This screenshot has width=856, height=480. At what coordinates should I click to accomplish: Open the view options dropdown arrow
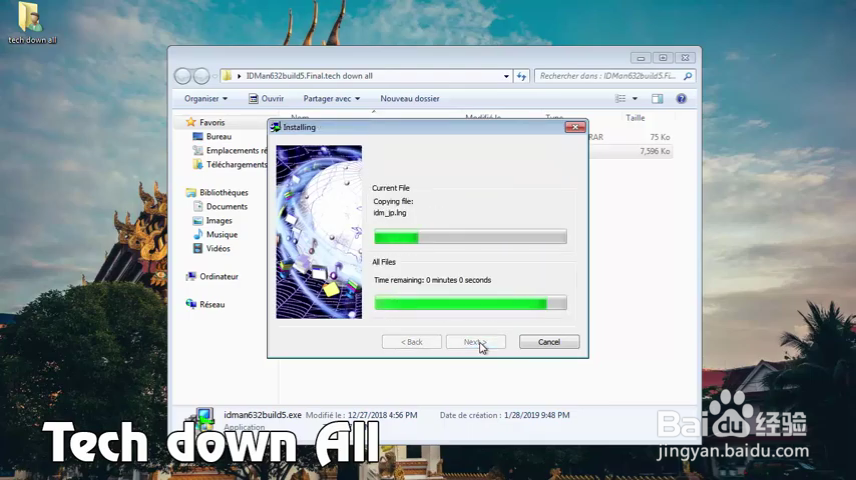coord(635,99)
